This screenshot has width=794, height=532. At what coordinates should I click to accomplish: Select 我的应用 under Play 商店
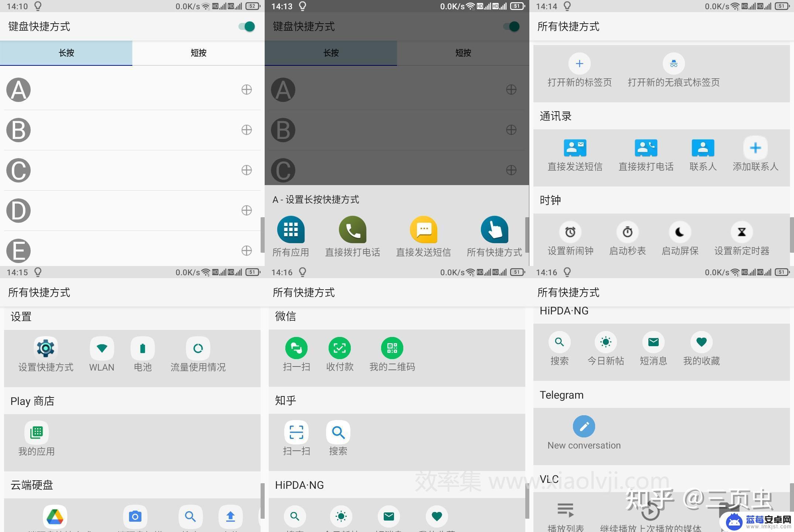(x=37, y=439)
